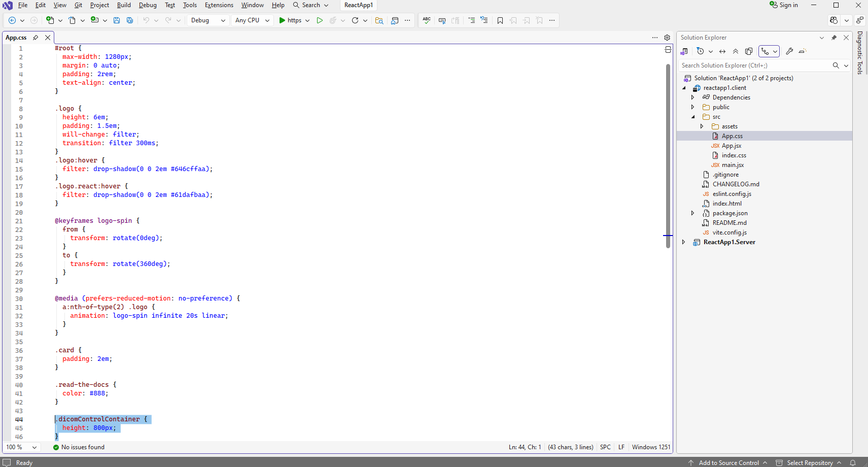868x467 pixels.
Task: Open the Build menu
Action: coord(124,5)
